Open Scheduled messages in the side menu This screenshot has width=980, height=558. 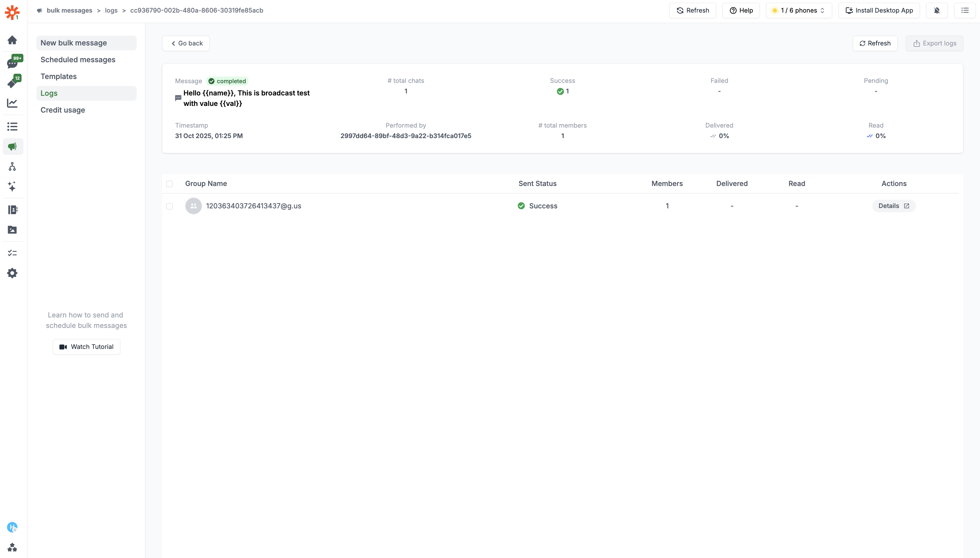coord(78,59)
